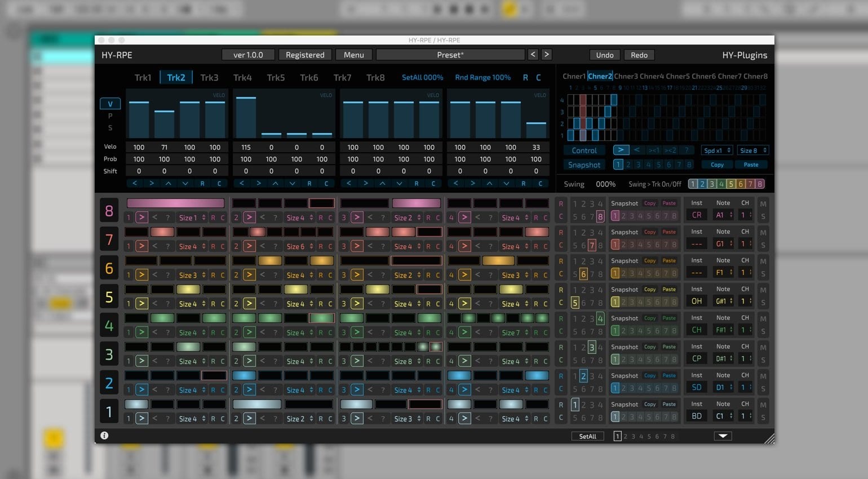Switch to Trk5 tab
This screenshot has width=868, height=479.
pyautogui.click(x=276, y=77)
